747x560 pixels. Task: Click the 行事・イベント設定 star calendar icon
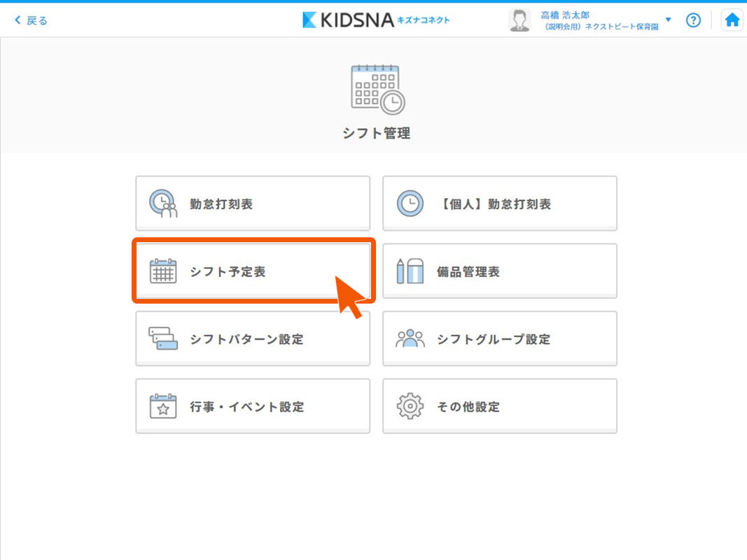163,407
